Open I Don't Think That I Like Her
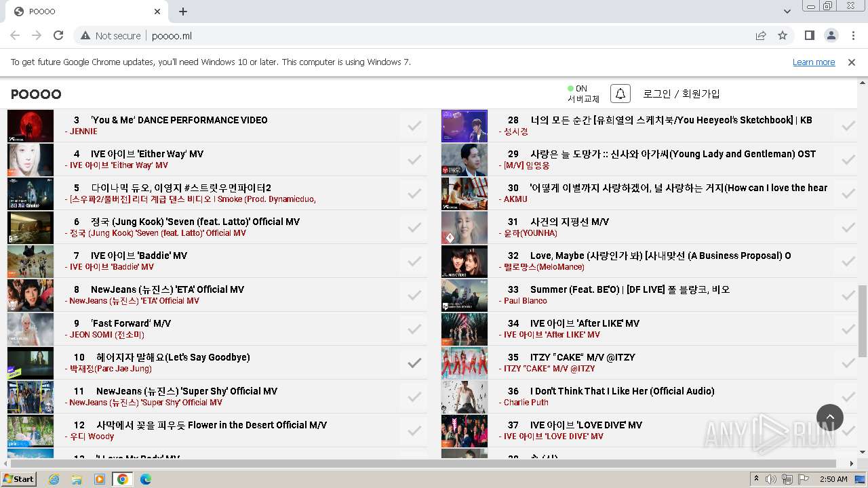 (623, 391)
